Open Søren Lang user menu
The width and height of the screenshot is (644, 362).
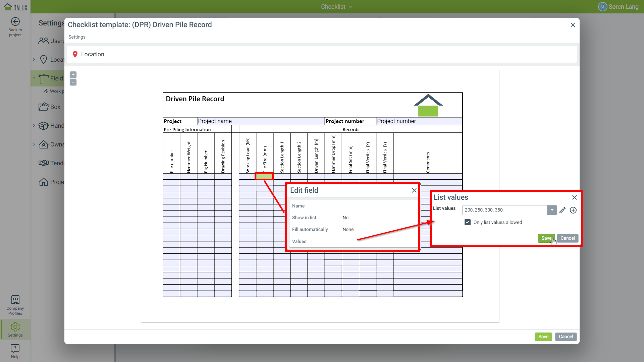[618, 7]
